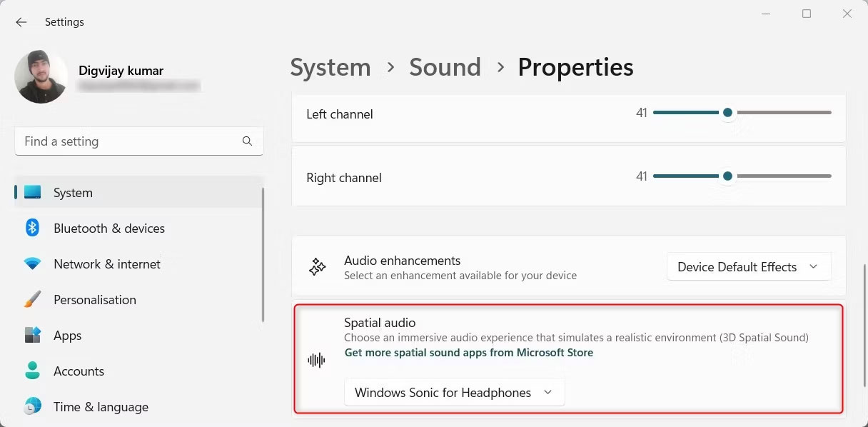
Task: Click System in the breadcrumb trail
Action: [330, 66]
